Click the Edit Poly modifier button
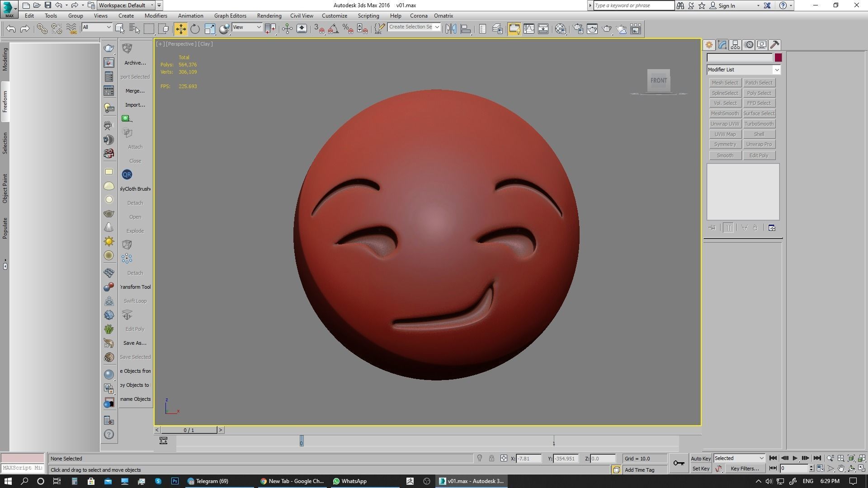Viewport: 868px width, 488px height. click(759, 155)
